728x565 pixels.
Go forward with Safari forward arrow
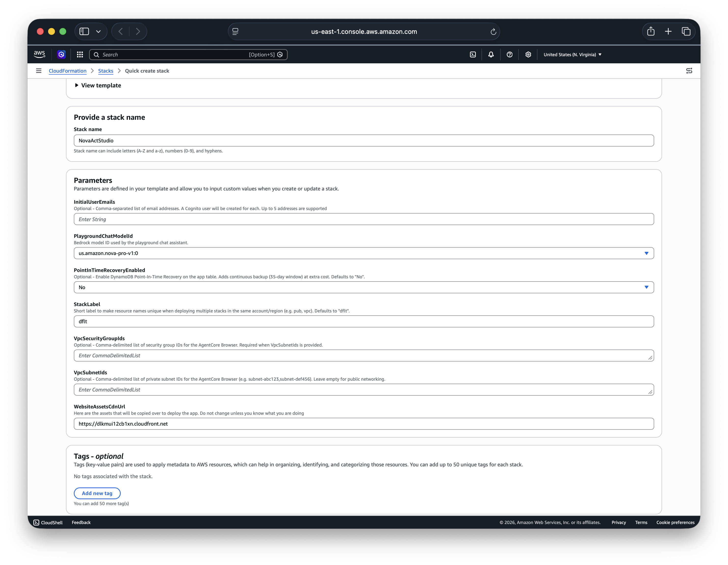(138, 31)
